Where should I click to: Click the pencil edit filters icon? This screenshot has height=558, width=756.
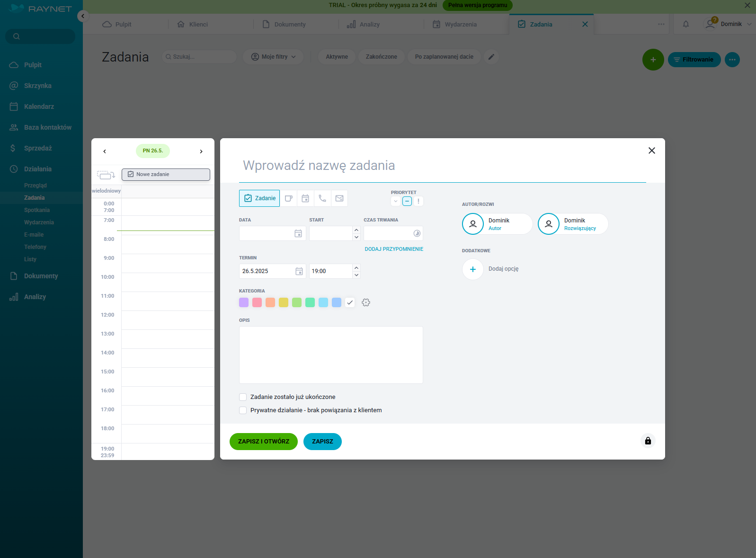pyautogui.click(x=491, y=57)
